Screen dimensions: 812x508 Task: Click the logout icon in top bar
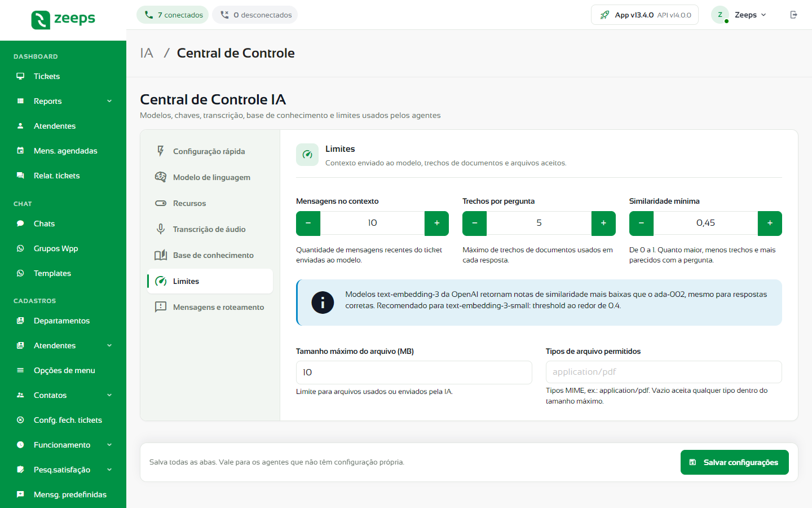[x=793, y=15]
